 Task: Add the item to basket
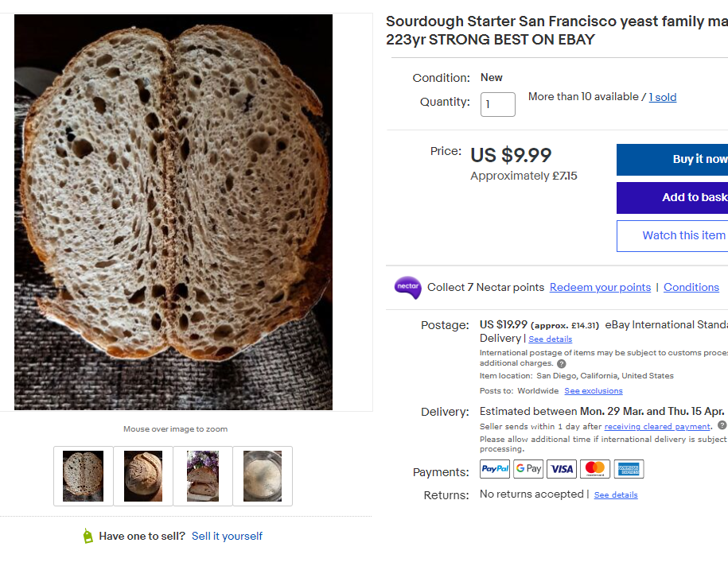672,198
